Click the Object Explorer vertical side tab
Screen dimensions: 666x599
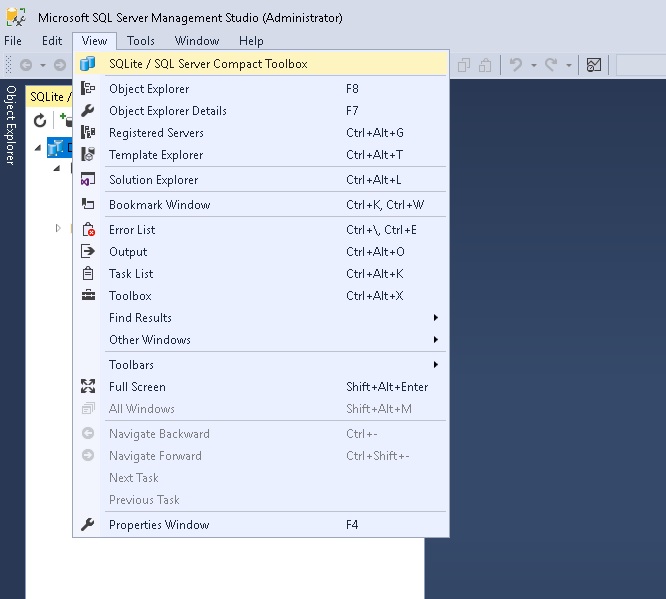11,125
